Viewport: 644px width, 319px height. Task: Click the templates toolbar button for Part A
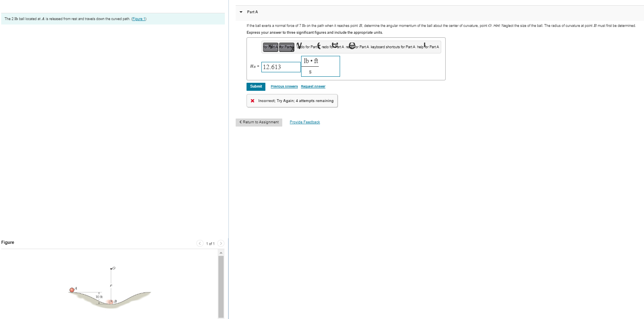[271, 47]
